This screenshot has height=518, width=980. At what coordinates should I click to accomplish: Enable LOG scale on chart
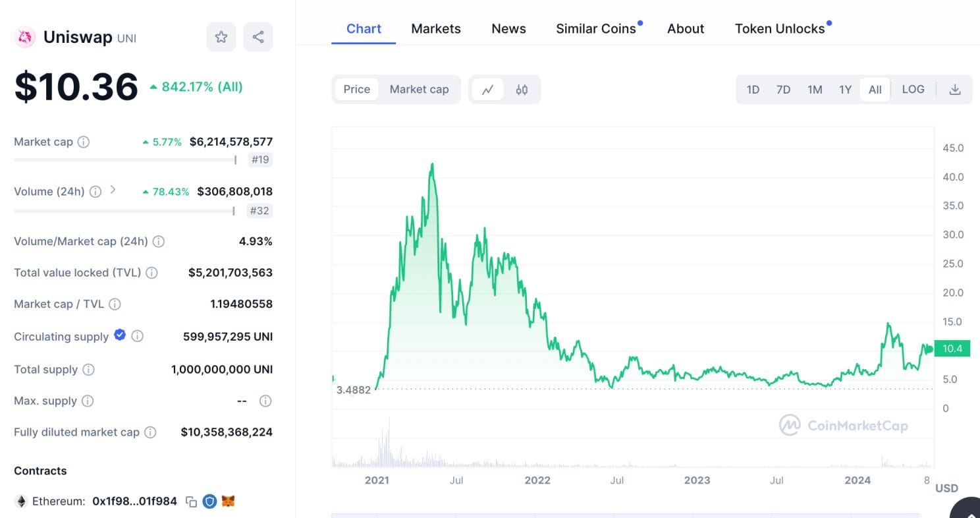pyautogui.click(x=913, y=90)
